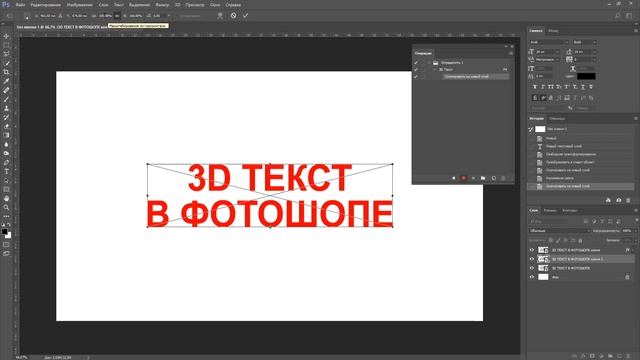Screen dimensions: 640x360
Task: Select the Horizontal Type tool
Action: coord(6,171)
